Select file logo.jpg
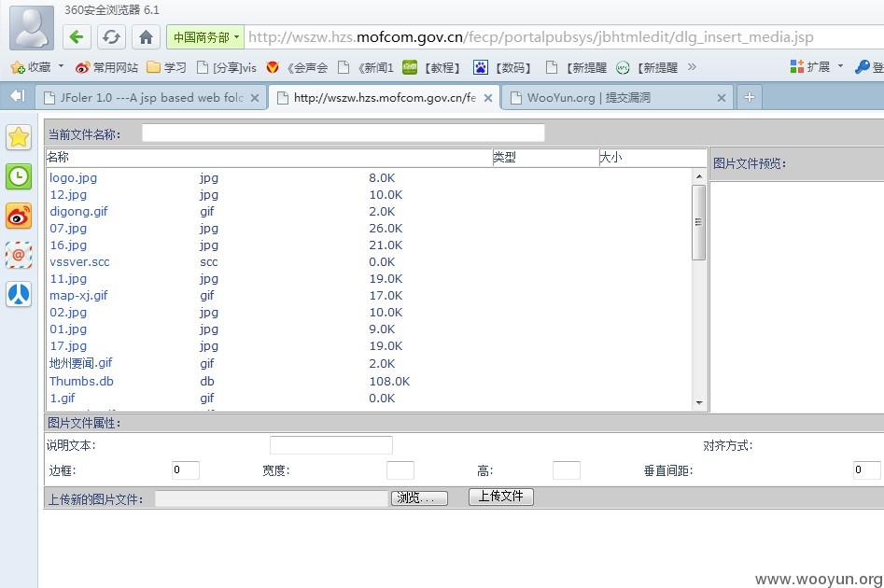Screen dimensions: 884x588 coord(74,178)
